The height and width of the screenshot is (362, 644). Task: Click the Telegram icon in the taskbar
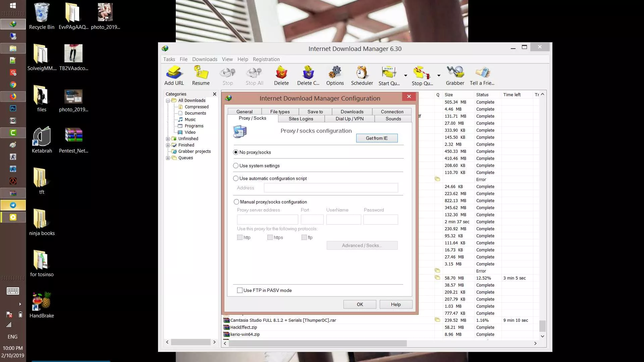pyautogui.click(x=13, y=205)
